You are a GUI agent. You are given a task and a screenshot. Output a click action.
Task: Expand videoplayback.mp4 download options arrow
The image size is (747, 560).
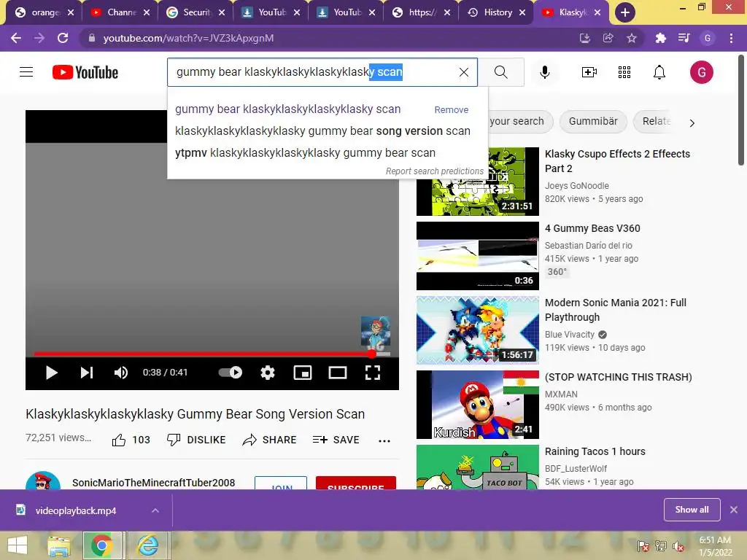(155, 510)
